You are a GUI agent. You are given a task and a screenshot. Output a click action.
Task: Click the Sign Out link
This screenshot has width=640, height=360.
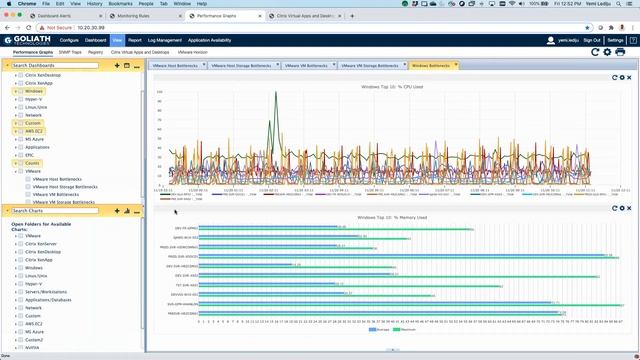pyautogui.click(x=592, y=40)
